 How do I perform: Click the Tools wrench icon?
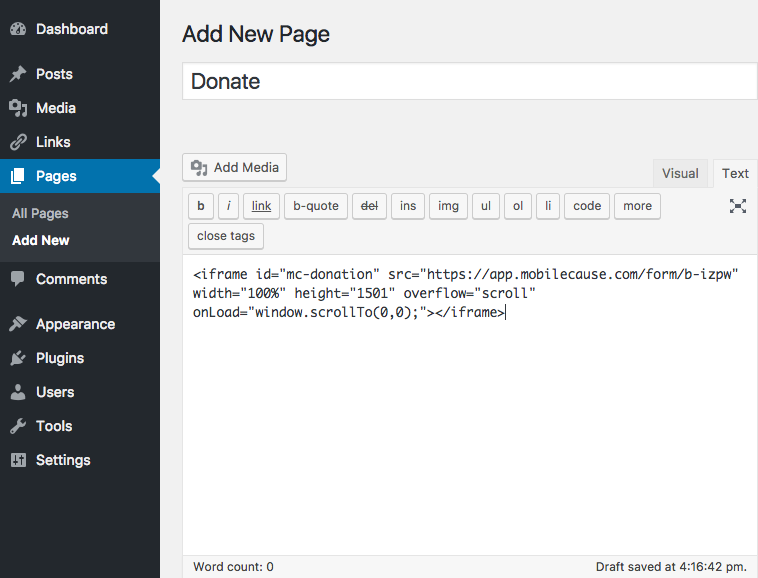click(x=18, y=426)
